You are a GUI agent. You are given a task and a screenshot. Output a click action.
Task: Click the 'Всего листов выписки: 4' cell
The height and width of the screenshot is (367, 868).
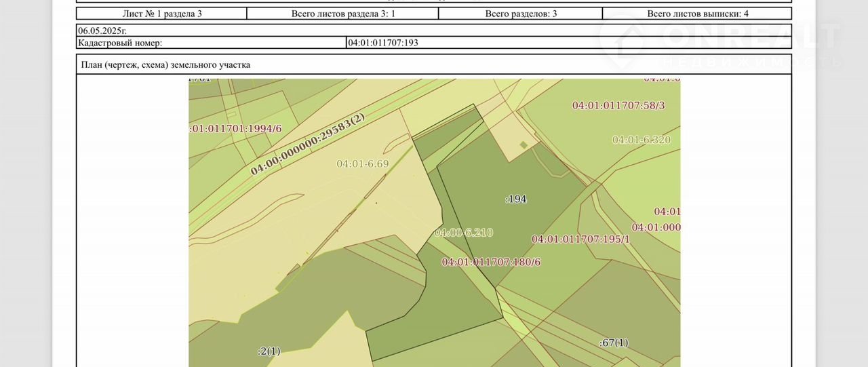point(697,14)
